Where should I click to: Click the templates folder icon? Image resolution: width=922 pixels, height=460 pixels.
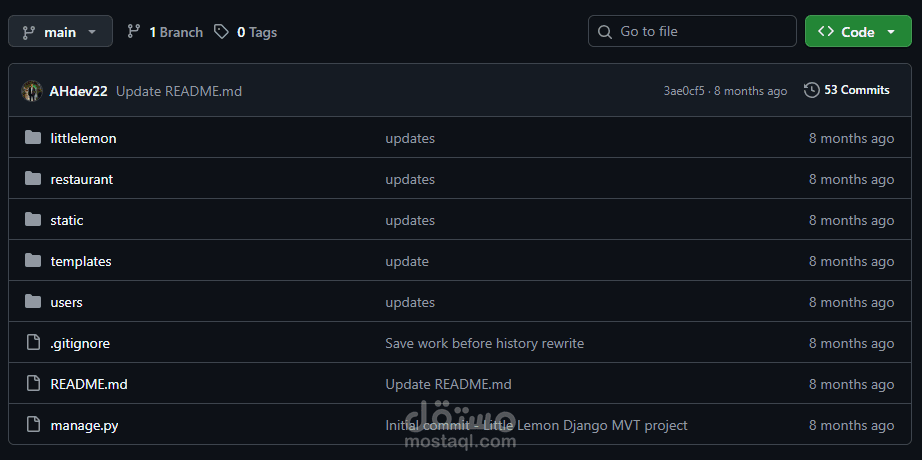tap(33, 260)
